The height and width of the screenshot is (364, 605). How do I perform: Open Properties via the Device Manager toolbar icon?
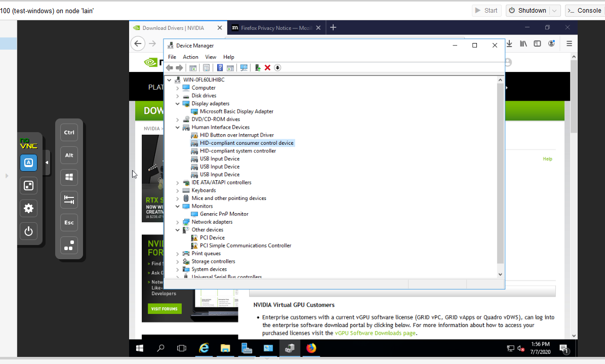tap(207, 68)
